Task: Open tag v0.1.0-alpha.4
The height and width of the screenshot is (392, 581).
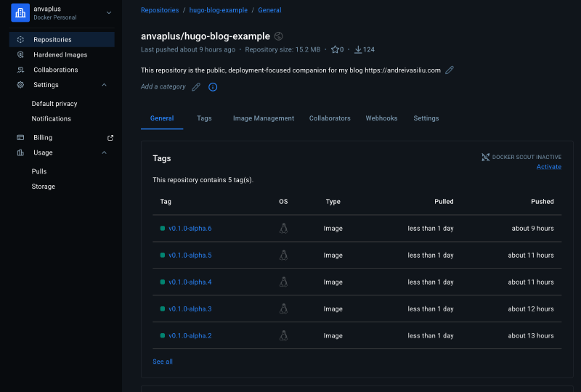Action: point(190,282)
